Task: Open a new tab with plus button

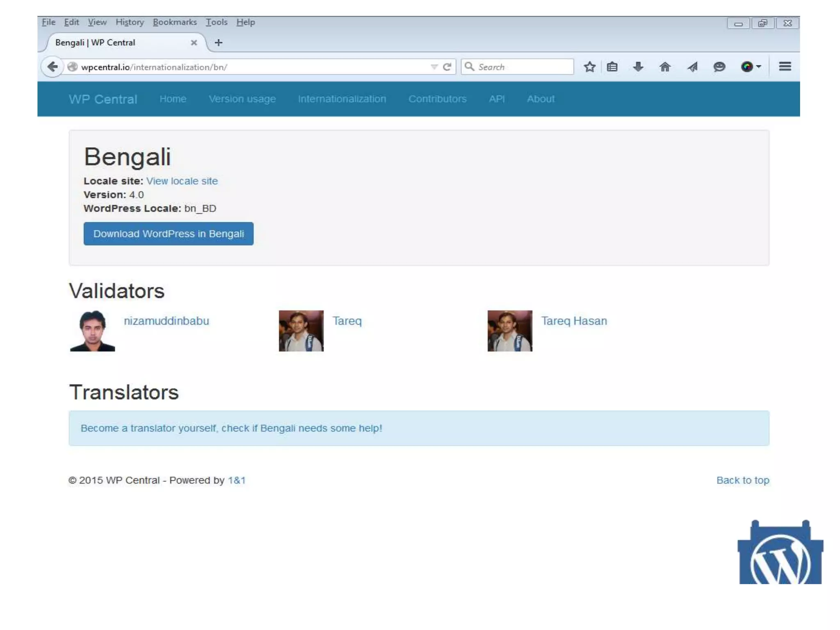Action: point(219,43)
